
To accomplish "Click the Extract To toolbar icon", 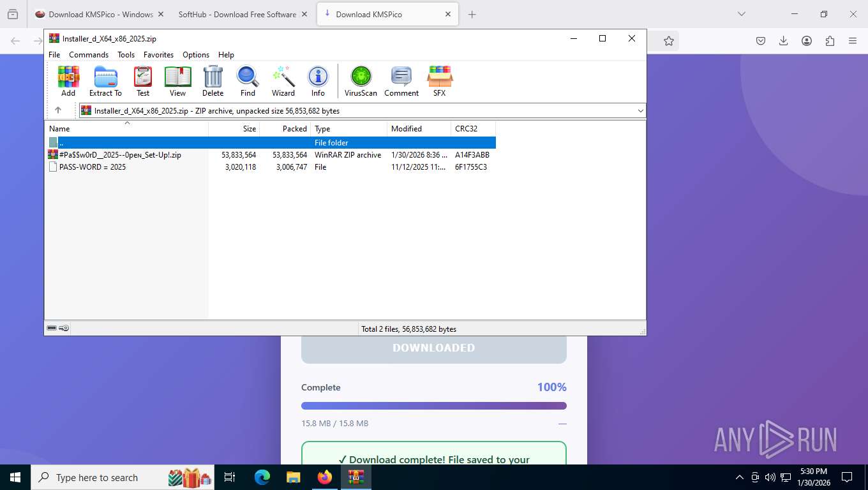I will click(x=105, y=81).
